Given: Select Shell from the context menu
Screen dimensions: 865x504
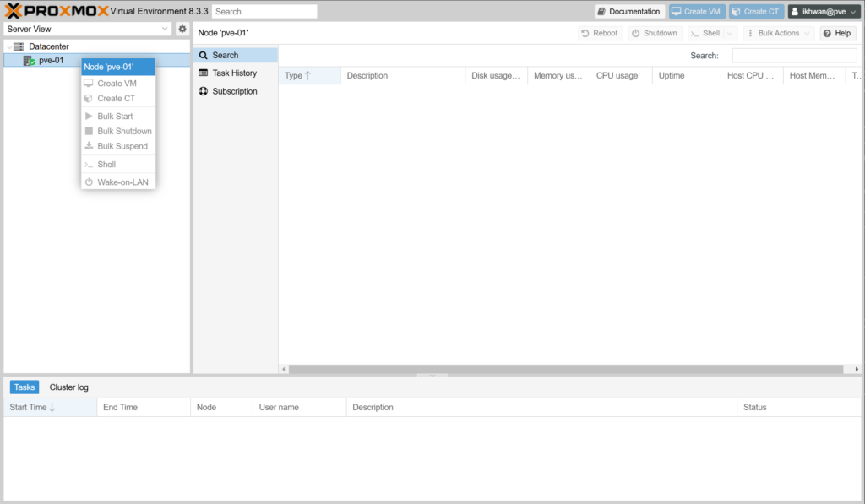Looking at the screenshot, I should pos(106,165).
